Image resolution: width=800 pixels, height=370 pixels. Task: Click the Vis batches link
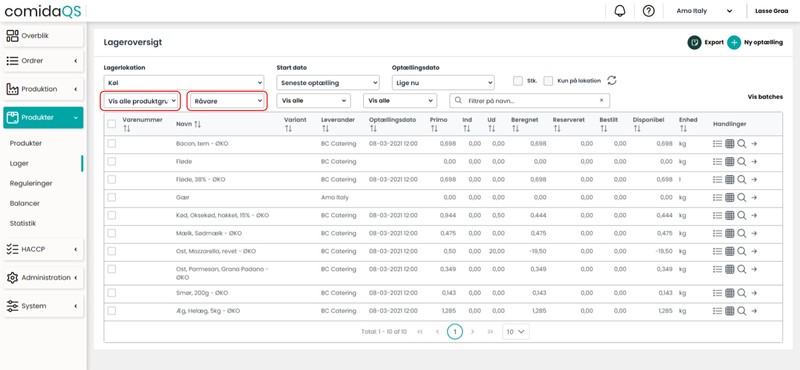pos(765,96)
